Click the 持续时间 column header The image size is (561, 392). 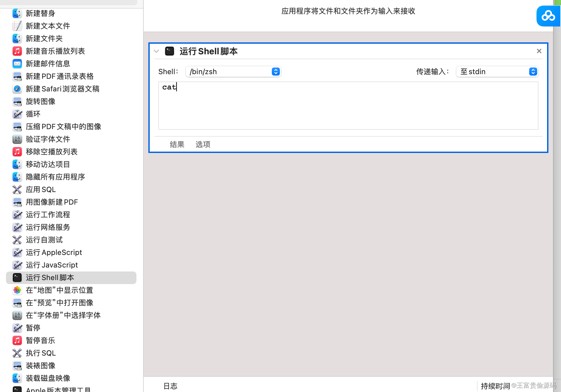(495, 386)
